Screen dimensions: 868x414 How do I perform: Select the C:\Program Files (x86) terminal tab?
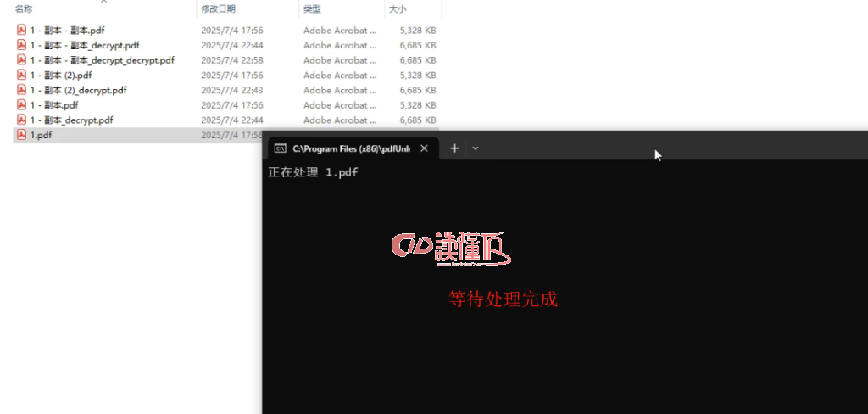tap(352, 148)
